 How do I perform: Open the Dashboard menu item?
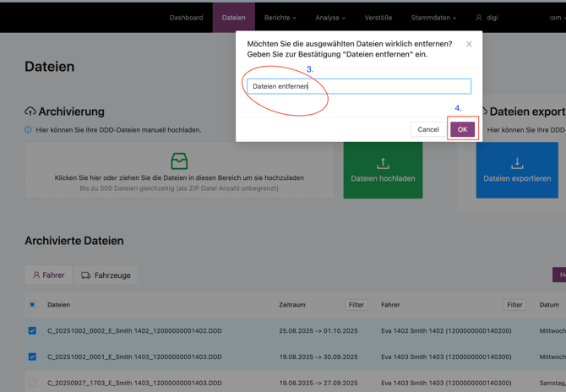point(186,17)
